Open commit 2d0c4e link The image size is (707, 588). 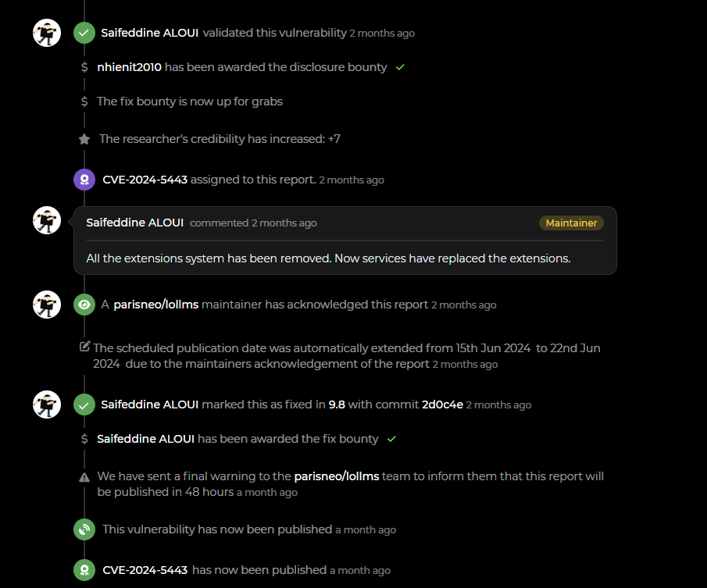point(442,404)
